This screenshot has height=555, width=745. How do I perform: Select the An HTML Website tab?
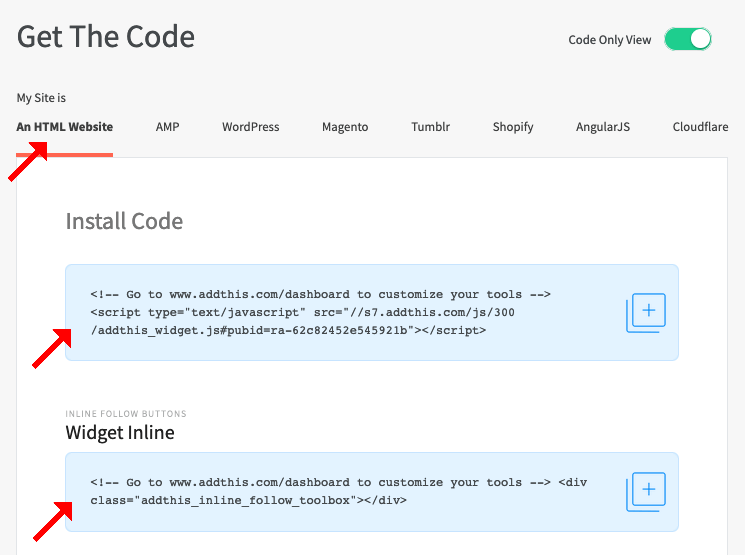64,127
